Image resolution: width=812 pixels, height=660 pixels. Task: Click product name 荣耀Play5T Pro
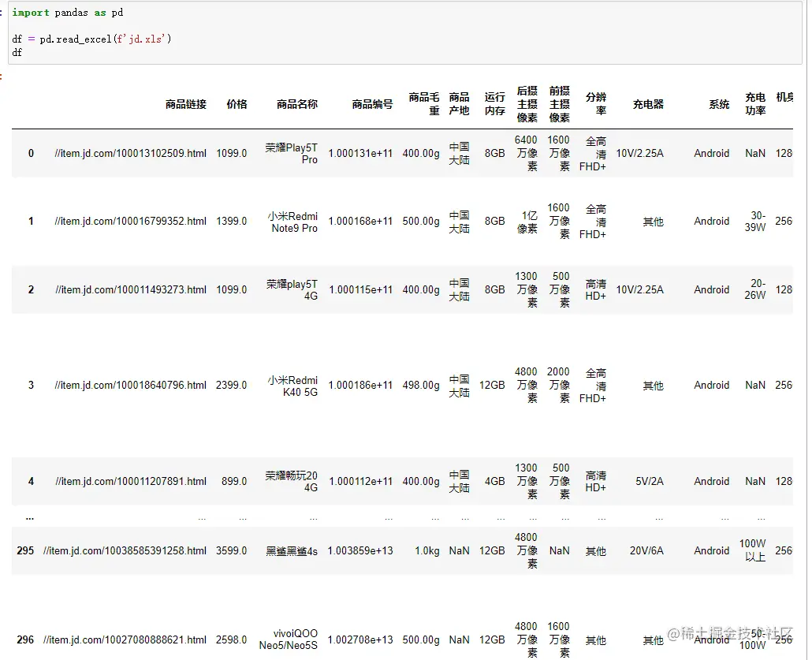[x=292, y=153]
